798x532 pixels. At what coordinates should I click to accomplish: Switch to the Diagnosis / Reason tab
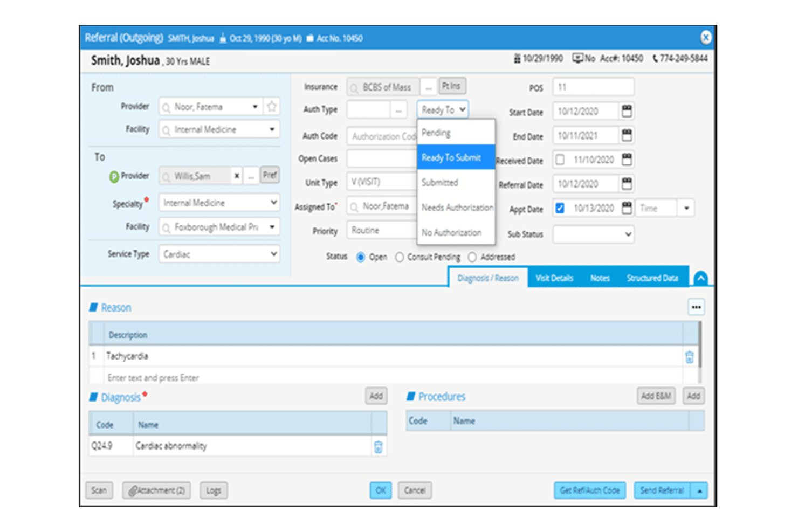tap(488, 278)
